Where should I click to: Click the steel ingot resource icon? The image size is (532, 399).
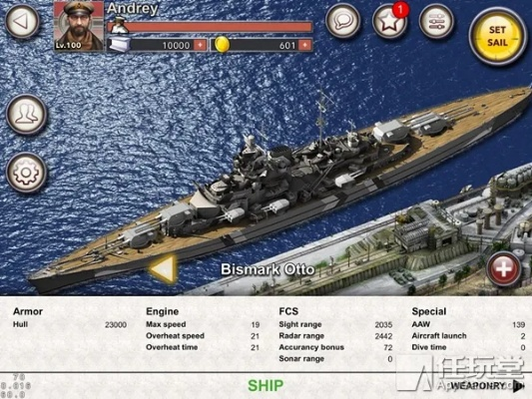[x=120, y=45]
